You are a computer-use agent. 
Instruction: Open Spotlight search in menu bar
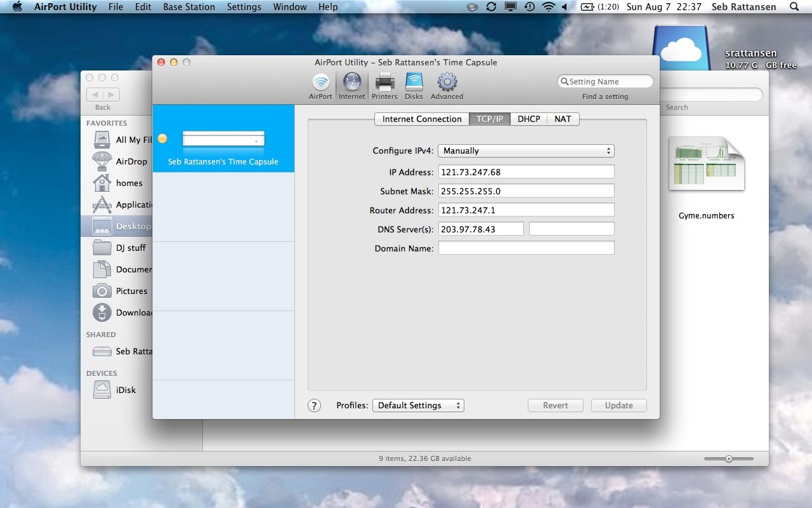794,7
